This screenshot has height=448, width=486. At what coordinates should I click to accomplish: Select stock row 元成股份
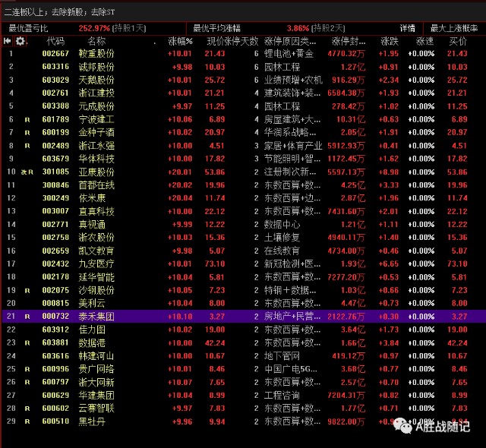click(x=243, y=106)
